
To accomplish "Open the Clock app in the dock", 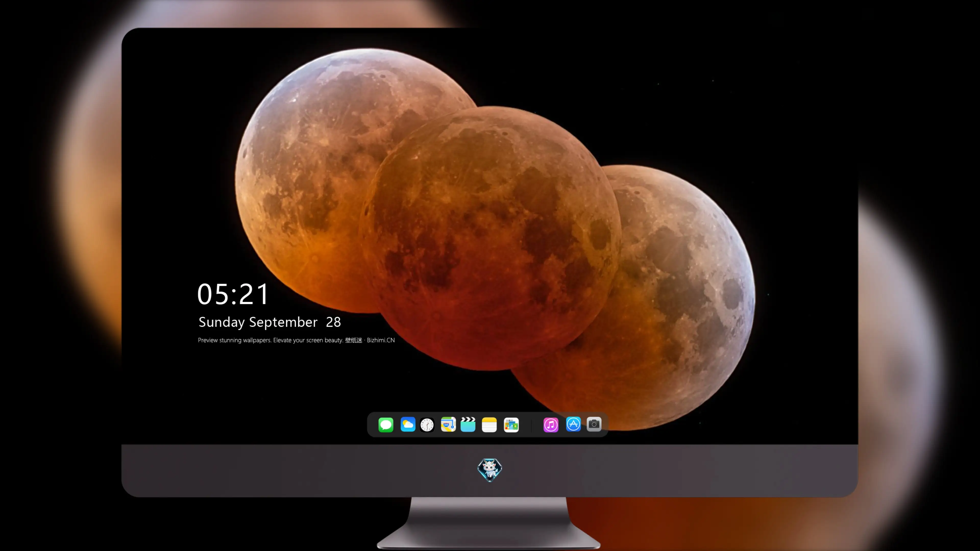I will [427, 425].
